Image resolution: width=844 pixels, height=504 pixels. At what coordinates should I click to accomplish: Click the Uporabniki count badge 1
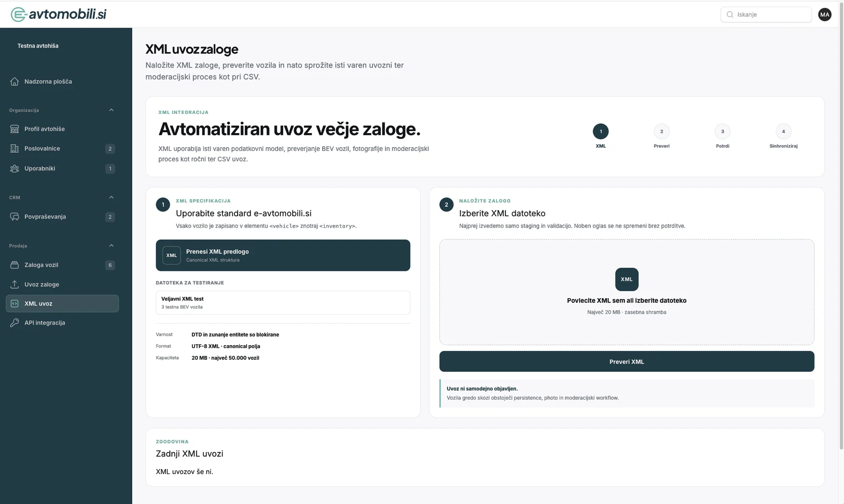110,168
